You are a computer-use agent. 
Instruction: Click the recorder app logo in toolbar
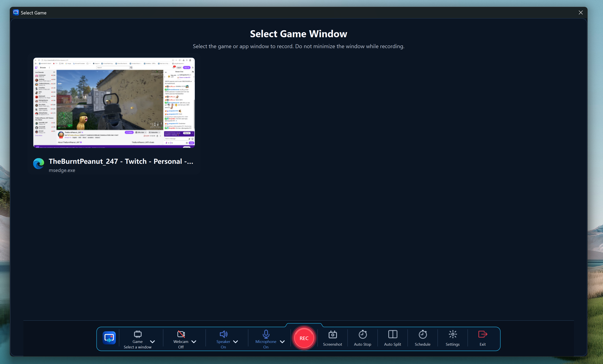tap(109, 338)
